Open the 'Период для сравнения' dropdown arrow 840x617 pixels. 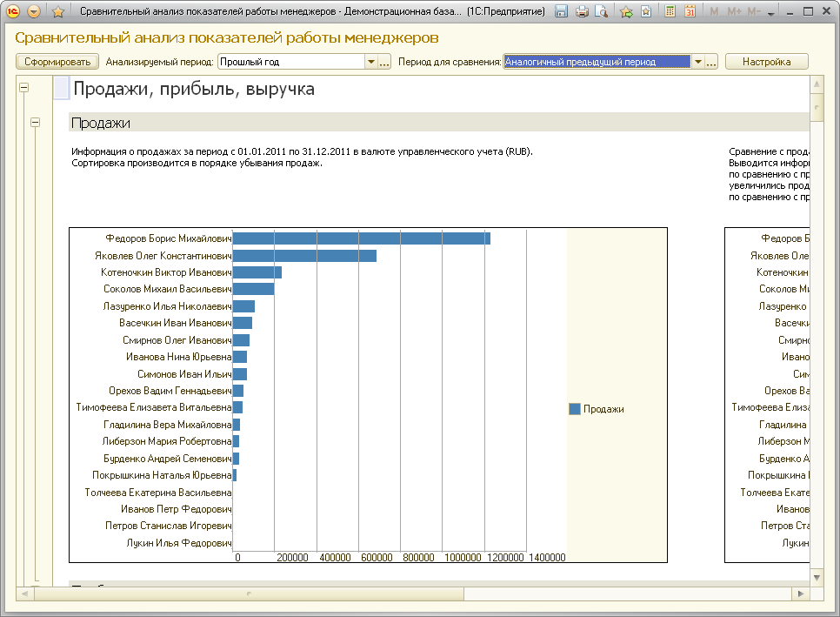(697, 63)
